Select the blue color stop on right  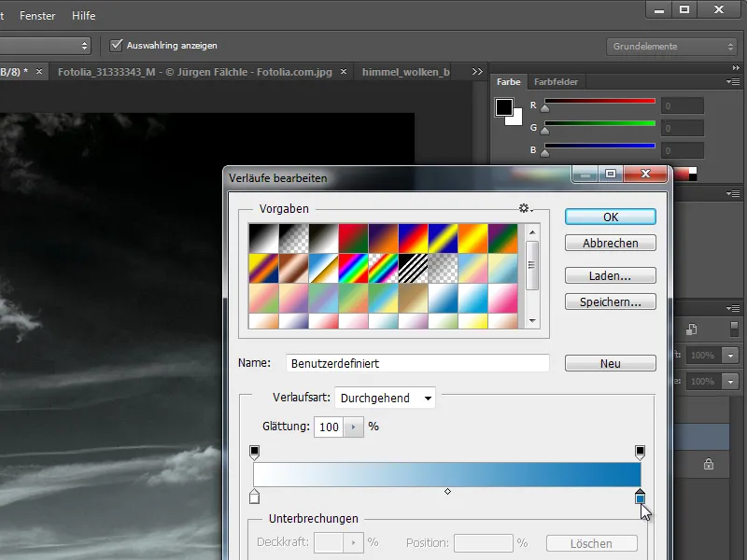point(640,497)
